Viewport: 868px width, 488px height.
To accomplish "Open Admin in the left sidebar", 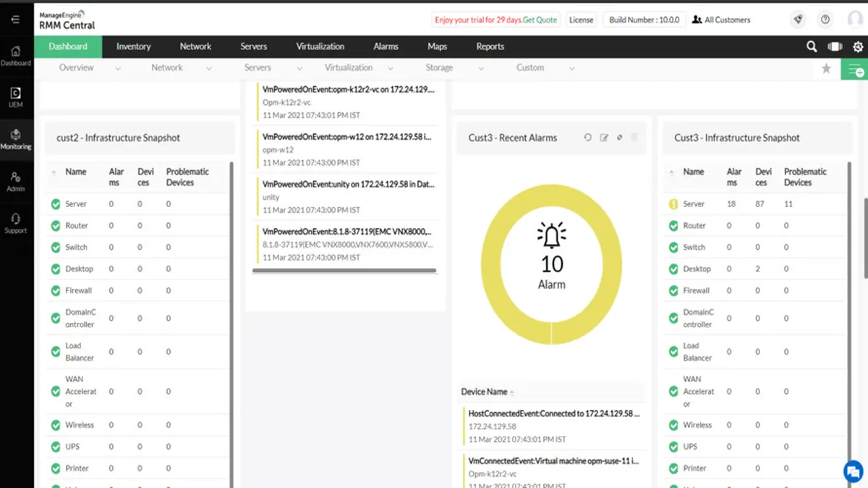I will [16, 181].
